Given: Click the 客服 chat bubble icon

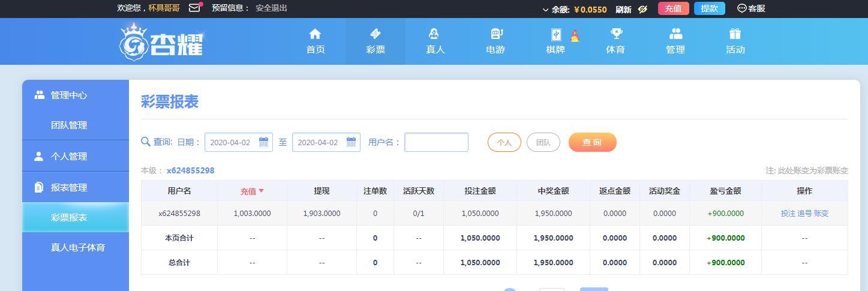Looking at the screenshot, I should [x=741, y=8].
